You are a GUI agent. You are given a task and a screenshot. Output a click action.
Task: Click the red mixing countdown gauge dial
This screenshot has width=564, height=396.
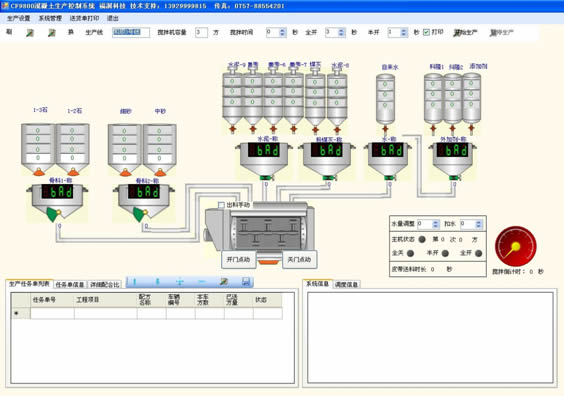click(x=516, y=246)
